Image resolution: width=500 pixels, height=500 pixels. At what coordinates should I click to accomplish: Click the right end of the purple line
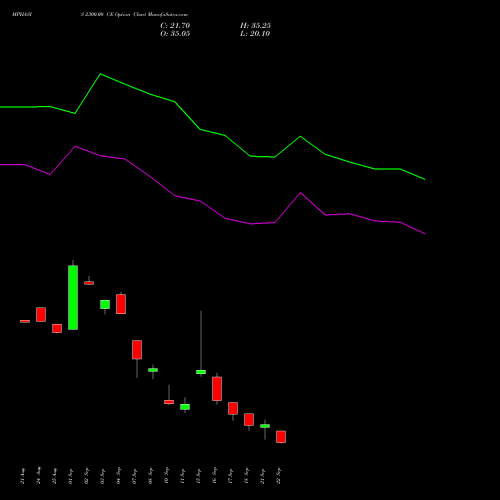tap(425, 234)
